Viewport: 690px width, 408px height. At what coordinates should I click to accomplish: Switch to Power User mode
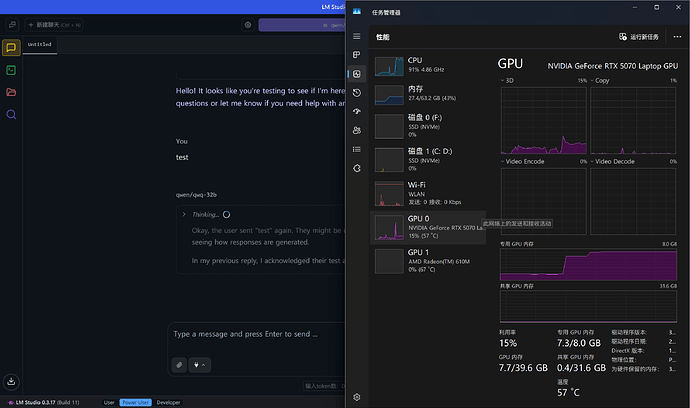[136, 402]
